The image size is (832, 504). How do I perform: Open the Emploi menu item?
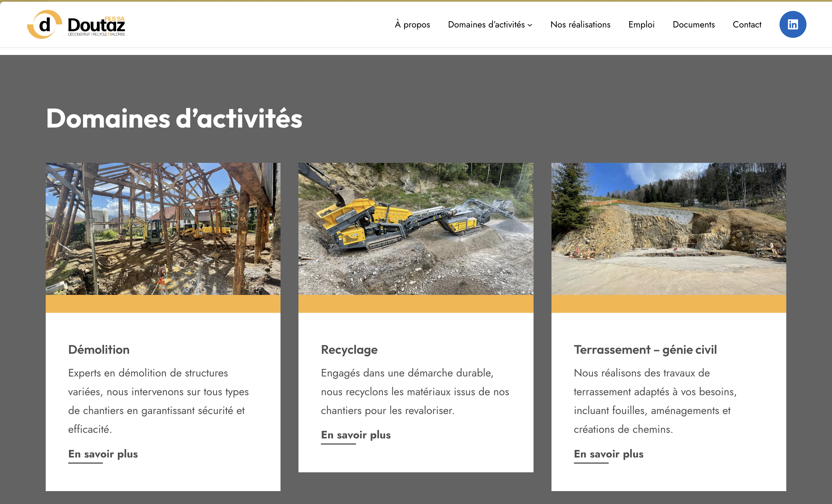pyautogui.click(x=641, y=25)
